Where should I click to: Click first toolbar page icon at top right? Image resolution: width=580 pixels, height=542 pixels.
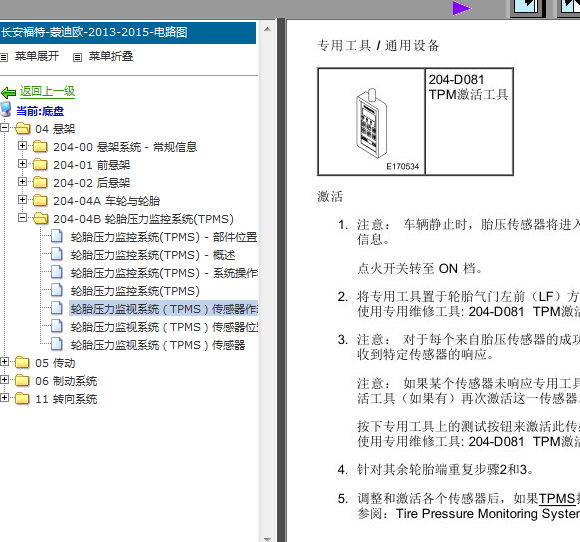(x=527, y=8)
